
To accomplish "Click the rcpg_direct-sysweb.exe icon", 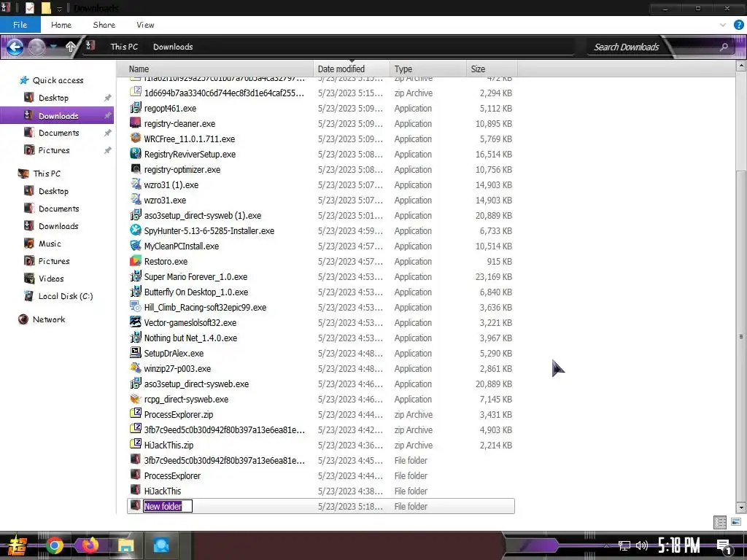I will 136,399.
